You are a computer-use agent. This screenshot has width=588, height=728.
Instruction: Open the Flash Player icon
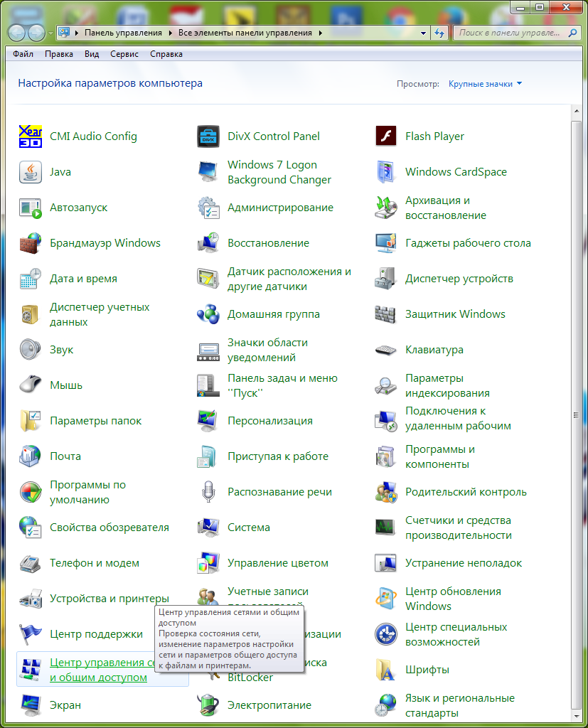pos(386,136)
